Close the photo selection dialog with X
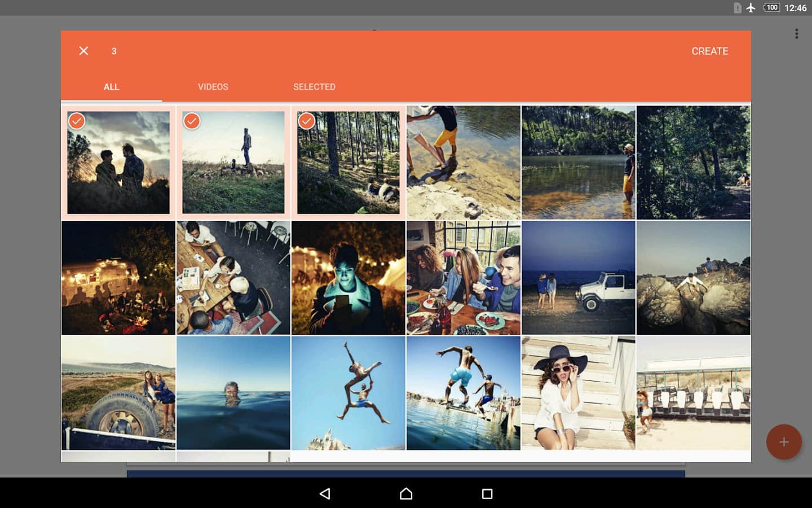 [x=83, y=51]
